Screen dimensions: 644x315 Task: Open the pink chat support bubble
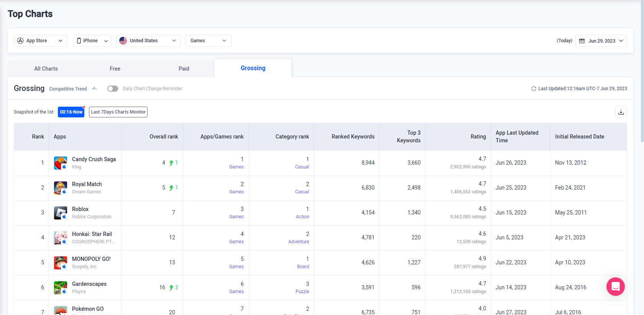coord(615,287)
